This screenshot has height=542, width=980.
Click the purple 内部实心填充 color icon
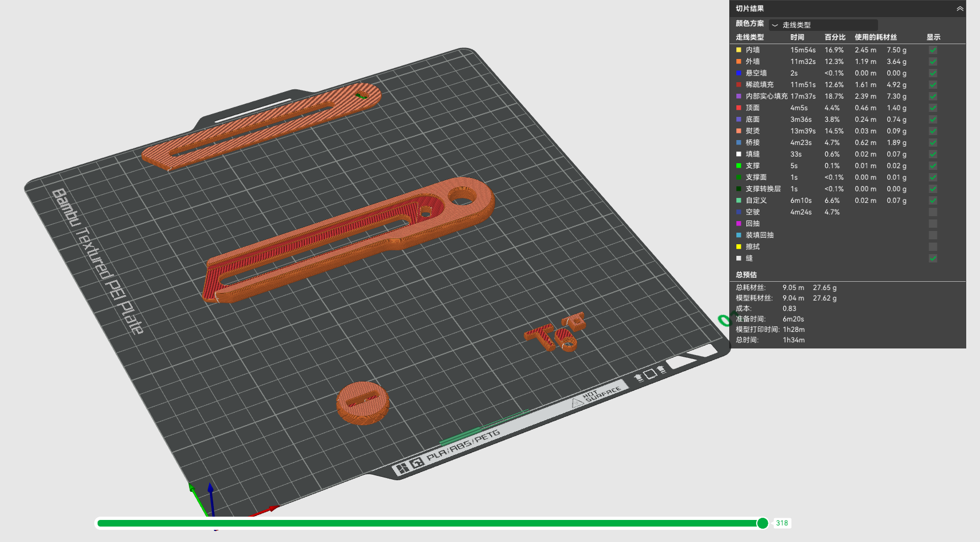pyautogui.click(x=739, y=96)
